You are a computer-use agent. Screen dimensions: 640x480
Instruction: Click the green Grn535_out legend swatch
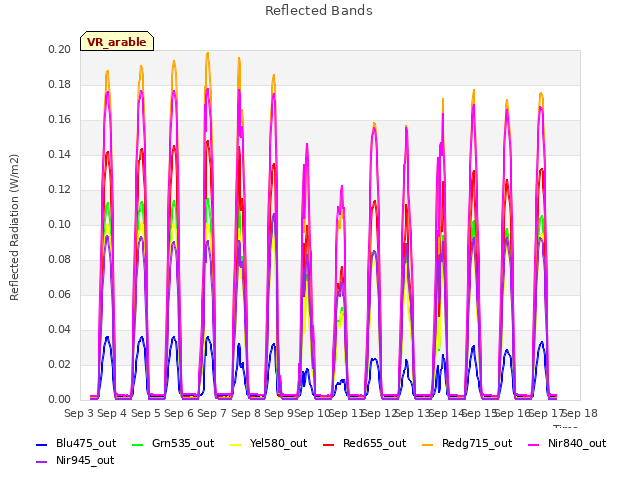pyautogui.click(x=138, y=444)
